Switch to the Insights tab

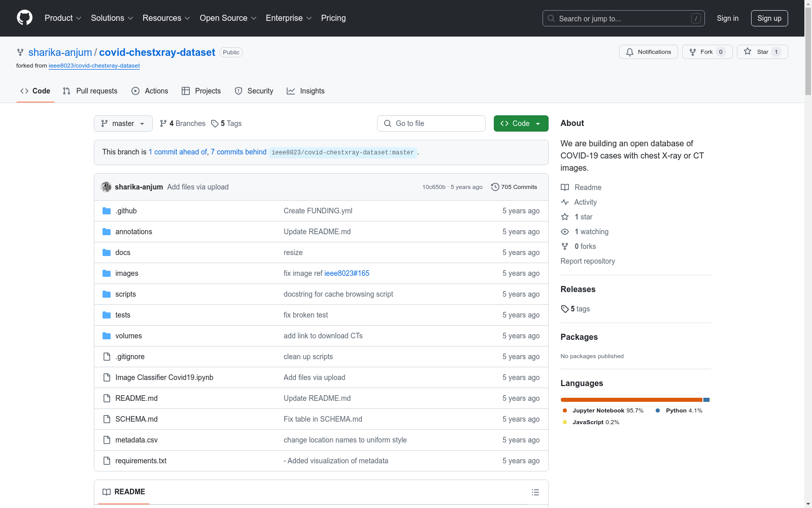tap(306, 91)
